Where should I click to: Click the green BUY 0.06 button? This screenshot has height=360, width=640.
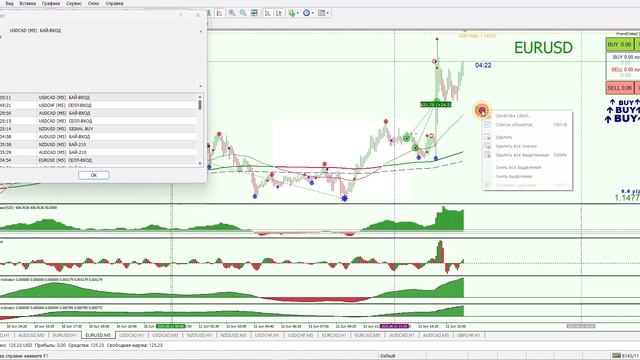point(620,44)
